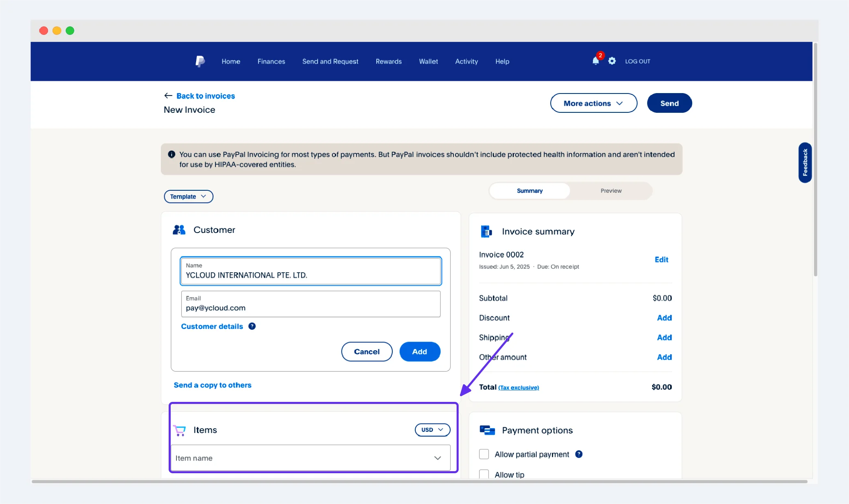Click the yellow macOS minimize button
849x504 pixels.
[57, 31]
